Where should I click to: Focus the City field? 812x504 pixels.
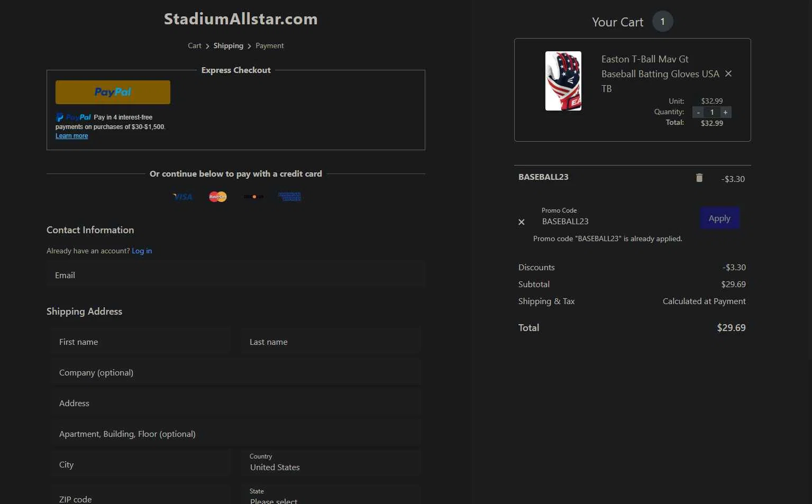[x=141, y=464]
